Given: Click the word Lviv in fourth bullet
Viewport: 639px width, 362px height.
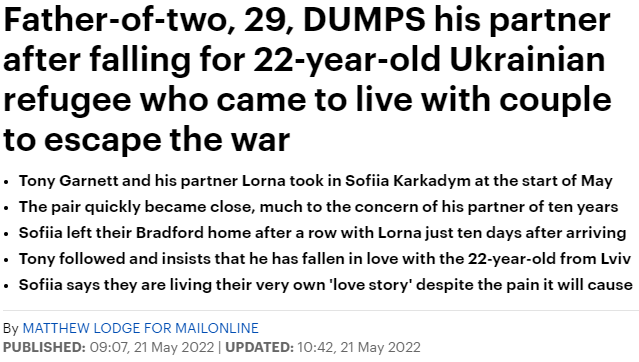Looking at the screenshot, I should (616, 259).
